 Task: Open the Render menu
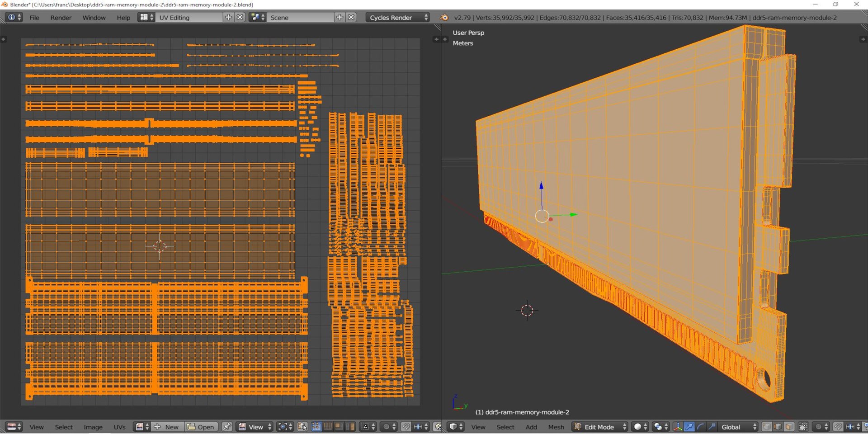[x=61, y=17]
